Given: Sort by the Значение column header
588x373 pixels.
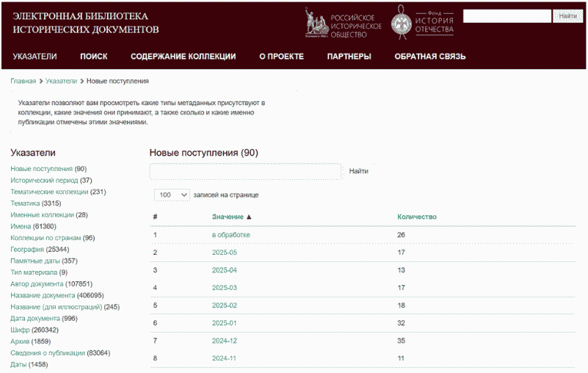Looking at the screenshot, I should click(x=231, y=217).
